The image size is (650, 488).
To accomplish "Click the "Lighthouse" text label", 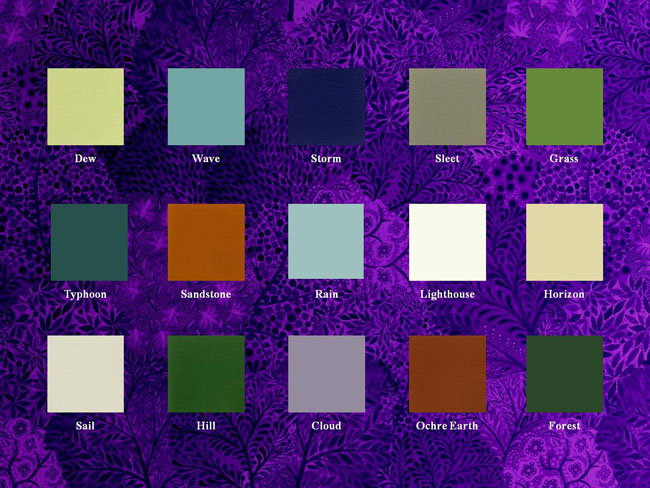I will pos(447,295).
